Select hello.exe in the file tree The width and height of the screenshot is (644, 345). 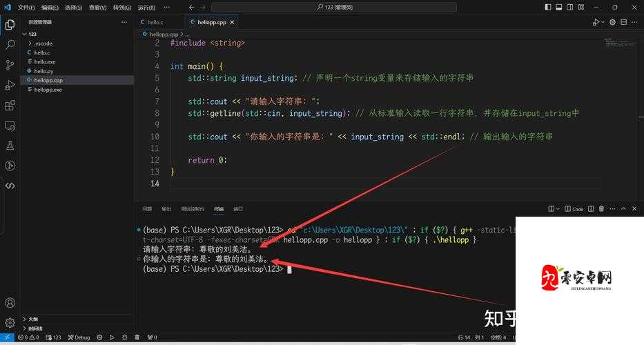77,61
